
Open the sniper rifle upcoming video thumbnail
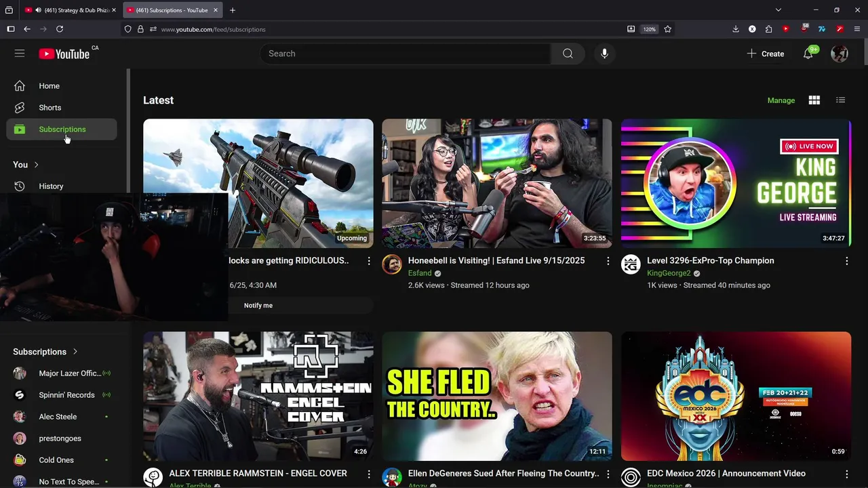coord(258,184)
